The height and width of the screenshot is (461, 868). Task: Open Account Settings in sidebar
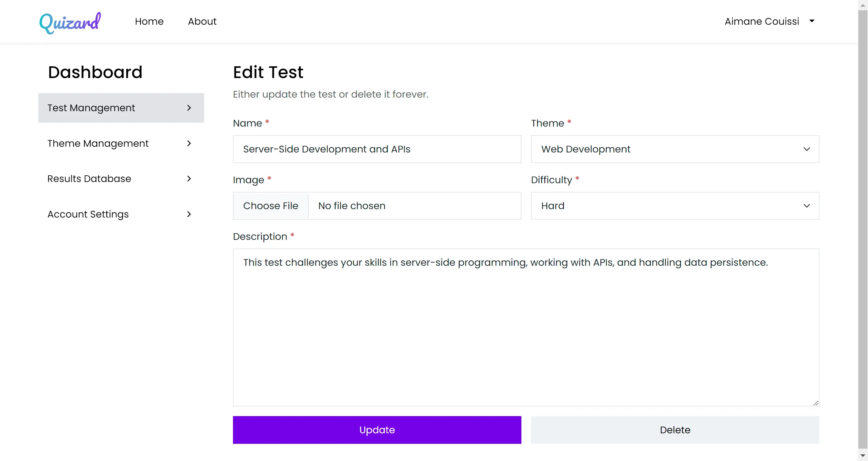click(121, 214)
